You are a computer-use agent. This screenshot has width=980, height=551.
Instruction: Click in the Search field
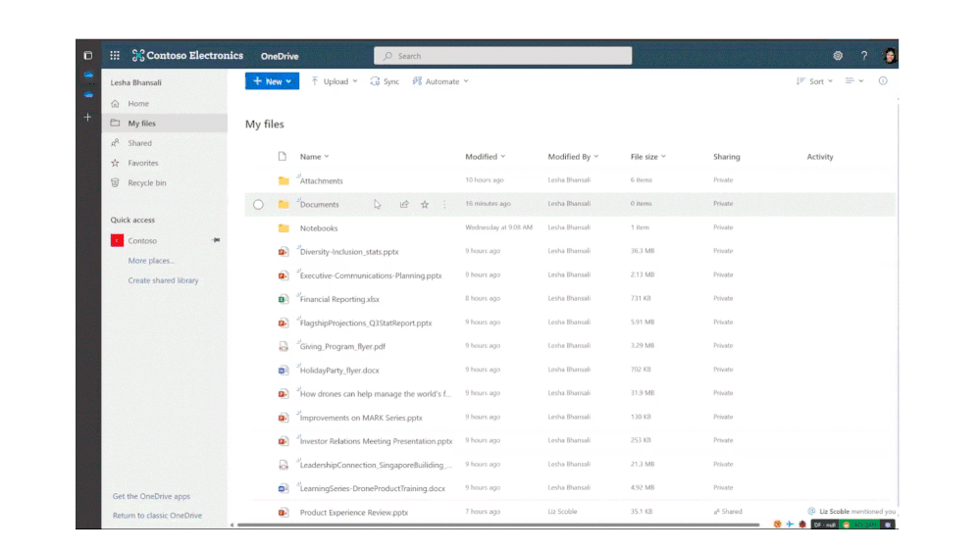[x=502, y=56]
